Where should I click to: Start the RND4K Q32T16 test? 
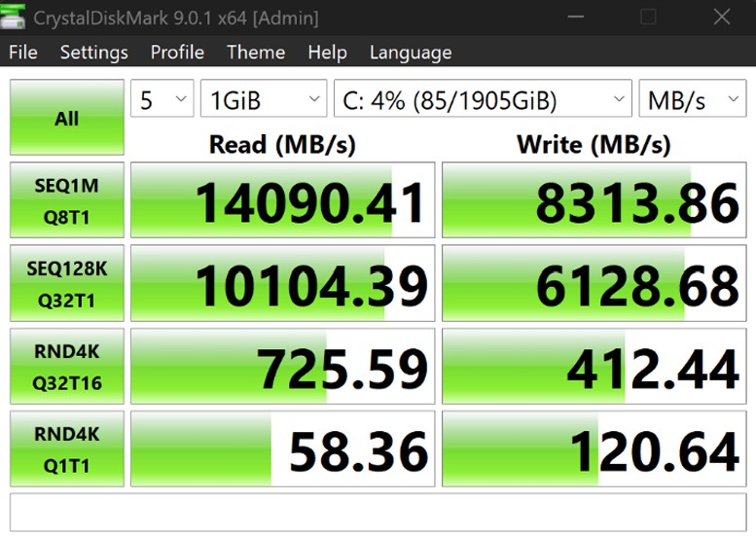point(67,367)
